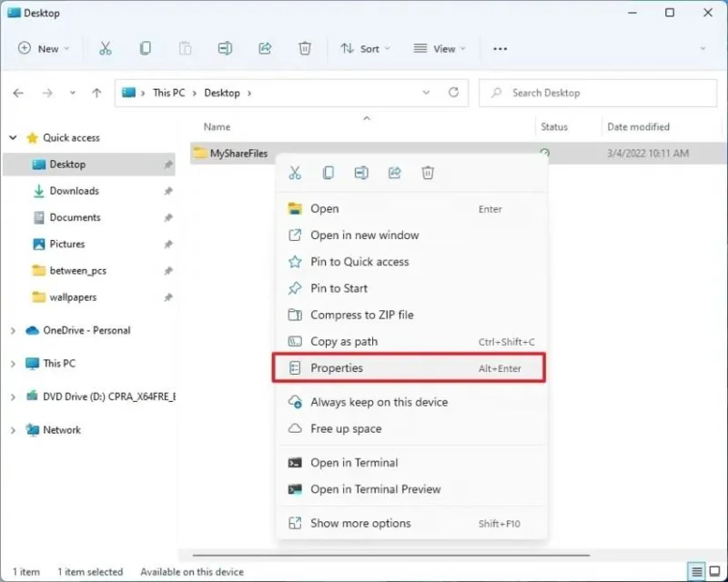This screenshot has width=728, height=582.
Task: Share the folder via the context menu share icon
Action: pos(395,173)
